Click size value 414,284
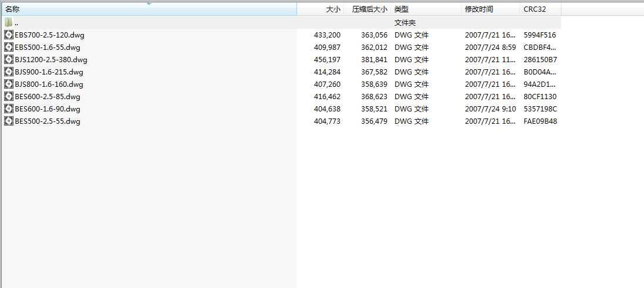644x288 pixels. pos(327,72)
